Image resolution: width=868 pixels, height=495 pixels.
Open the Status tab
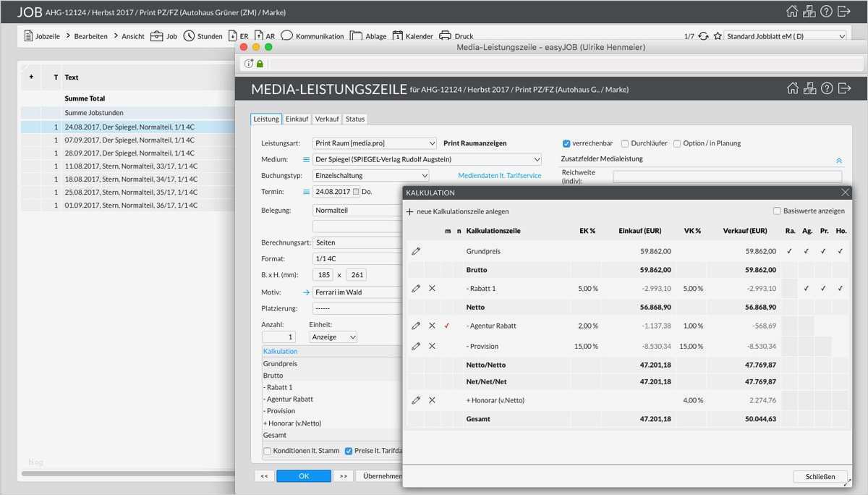(355, 119)
